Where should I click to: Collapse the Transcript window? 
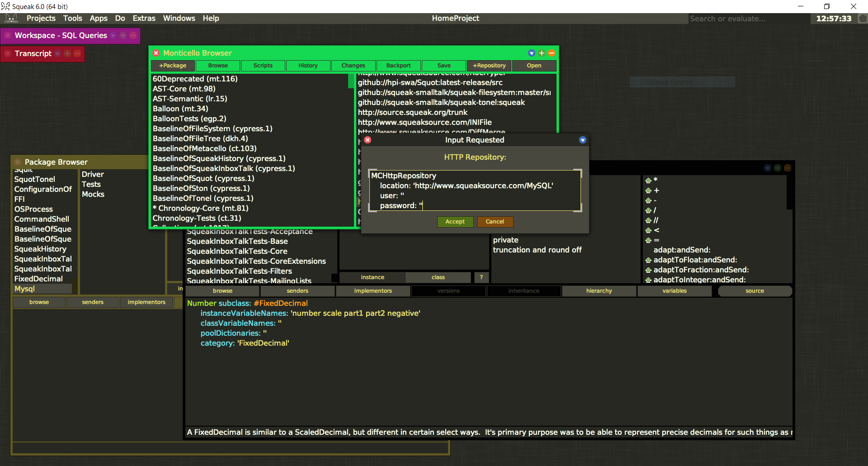pyautogui.click(x=77, y=53)
